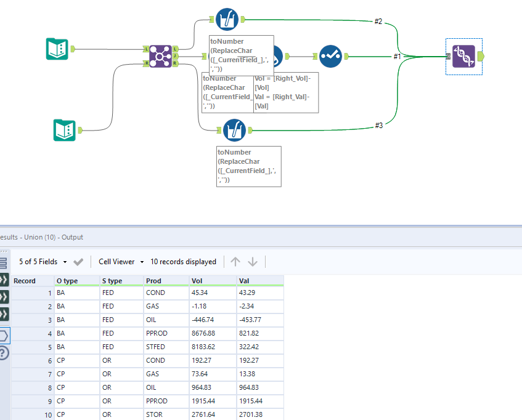
Task: Select the blue Unique checkmark tool
Action: coord(331,56)
